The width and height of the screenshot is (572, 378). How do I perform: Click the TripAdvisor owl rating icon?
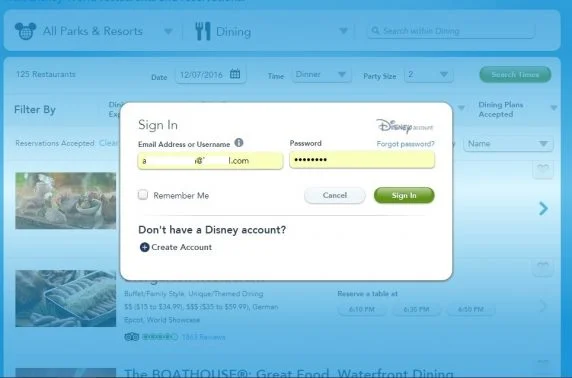[x=132, y=337]
